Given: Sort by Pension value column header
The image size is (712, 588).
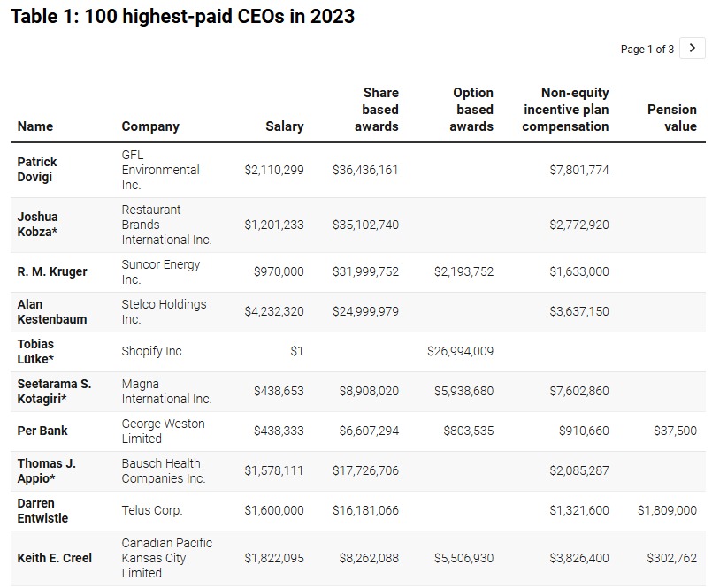Looking at the screenshot, I should click(x=671, y=118).
